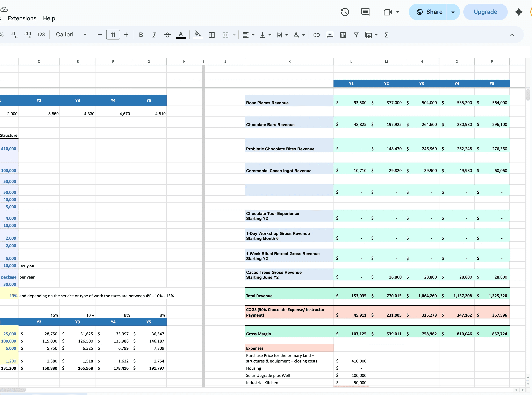Open the comments panel icon
This screenshot has height=395, width=532.
coord(365,12)
